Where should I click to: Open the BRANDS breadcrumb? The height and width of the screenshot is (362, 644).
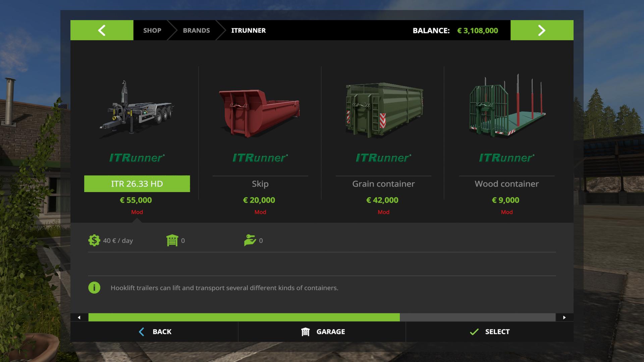point(196,30)
